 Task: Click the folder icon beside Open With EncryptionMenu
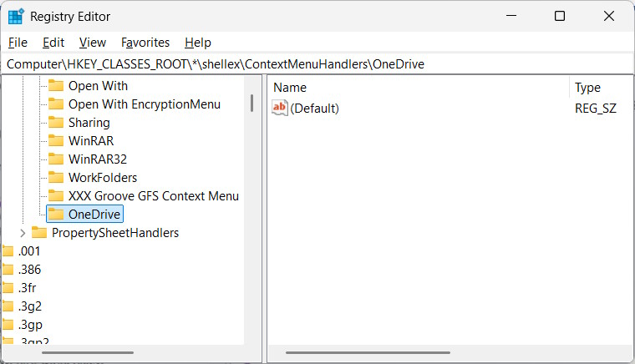[x=56, y=104]
